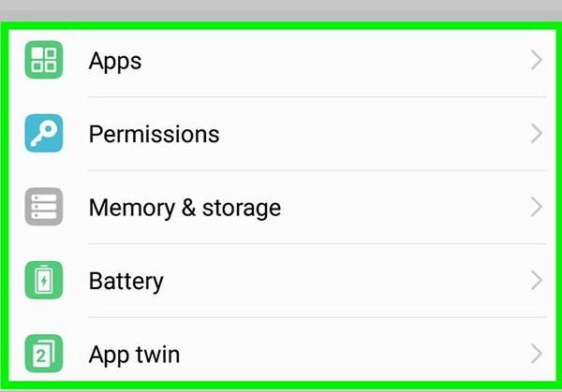Click the Memory & storage label
The height and width of the screenshot is (392, 562).
click(185, 207)
